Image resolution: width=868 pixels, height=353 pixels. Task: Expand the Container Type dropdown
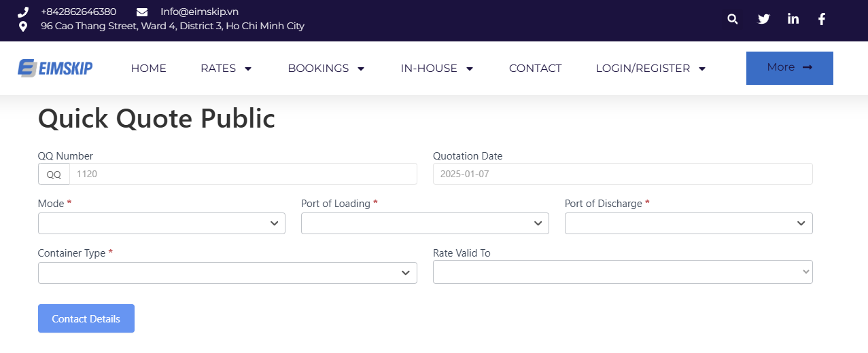click(227, 273)
